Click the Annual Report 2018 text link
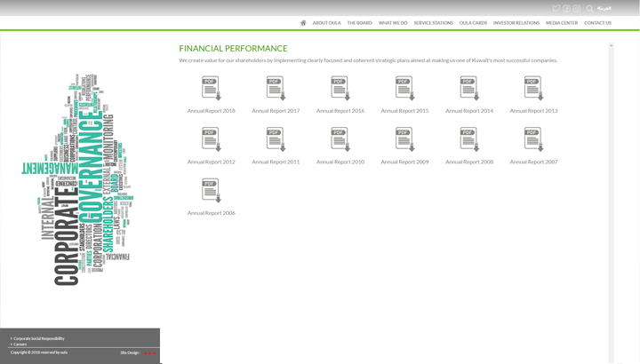The image size is (640, 364). [x=212, y=110]
